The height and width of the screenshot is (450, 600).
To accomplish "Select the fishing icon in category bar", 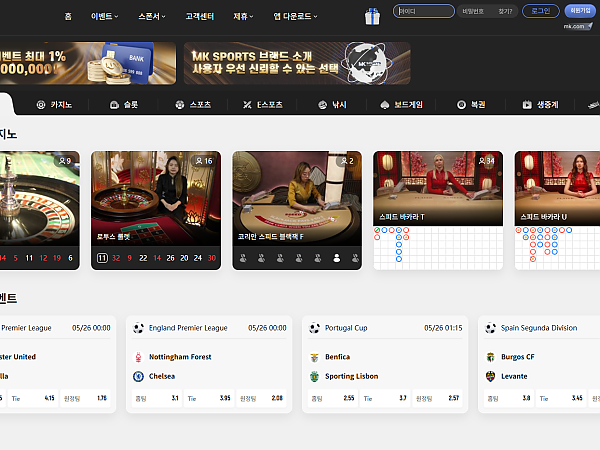I will pyautogui.click(x=323, y=104).
